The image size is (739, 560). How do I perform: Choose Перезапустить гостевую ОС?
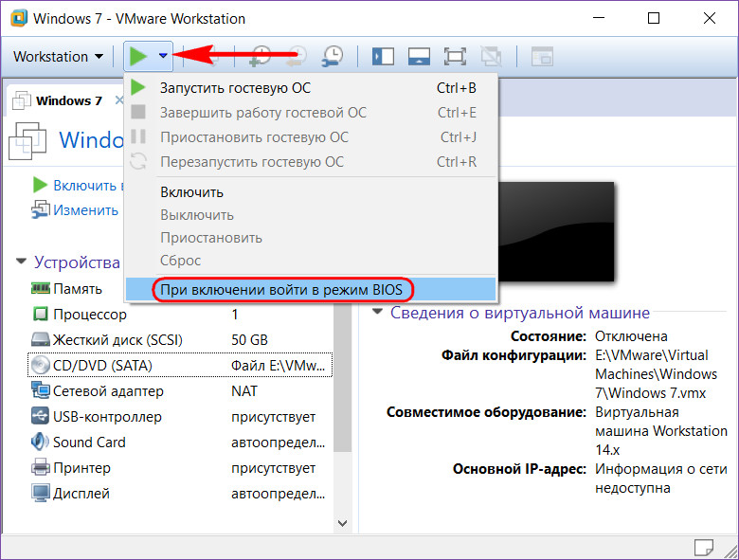(311, 162)
